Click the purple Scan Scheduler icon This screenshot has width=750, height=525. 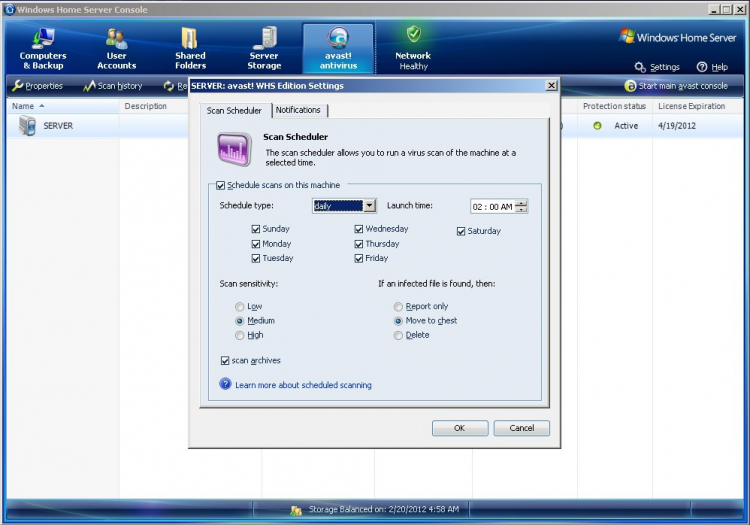point(234,150)
